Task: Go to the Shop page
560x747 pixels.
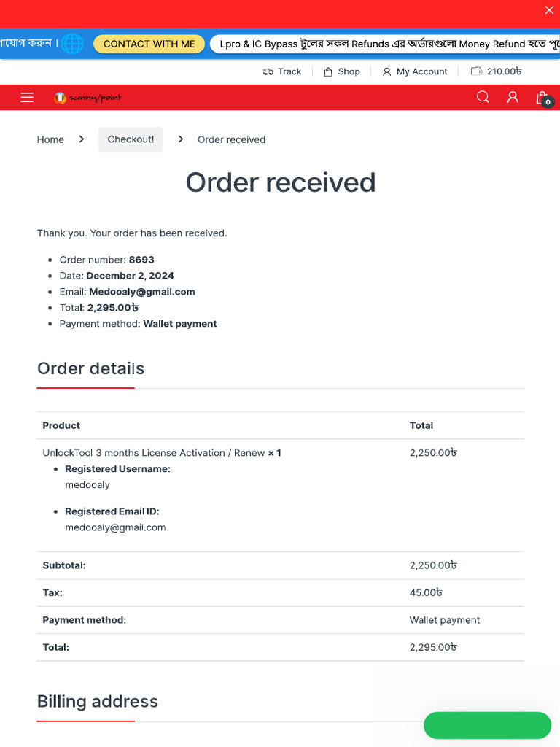Action: click(x=342, y=71)
